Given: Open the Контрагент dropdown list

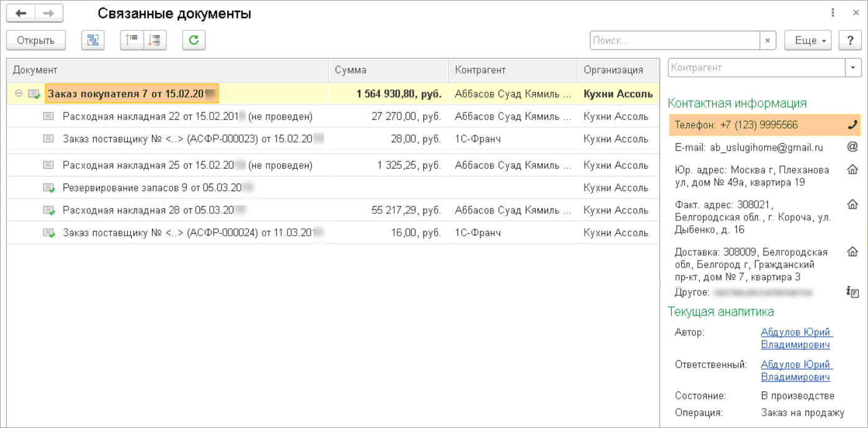Looking at the screenshot, I should [x=854, y=68].
